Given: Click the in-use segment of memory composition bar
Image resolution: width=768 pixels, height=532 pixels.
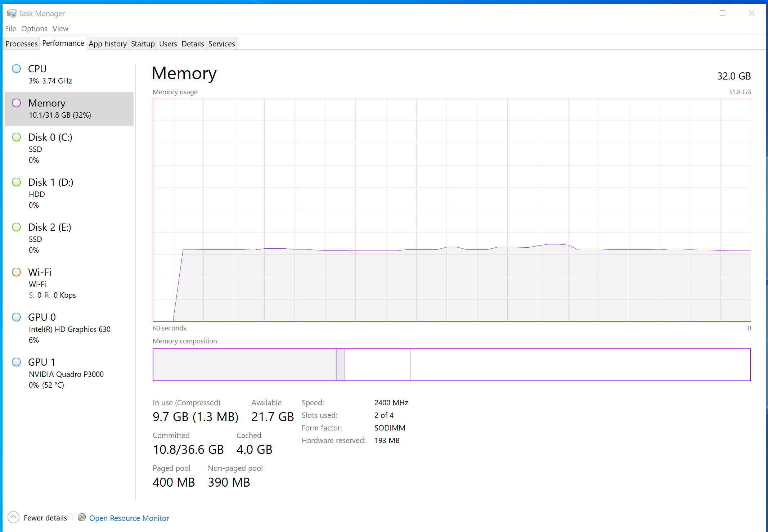Looking at the screenshot, I should pyautogui.click(x=245, y=365).
